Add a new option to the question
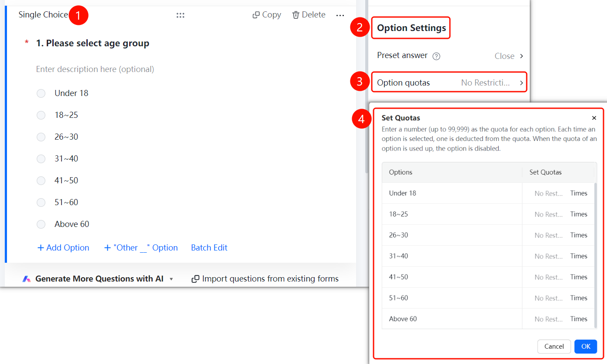The image size is (607, 364). click(63, 248)
